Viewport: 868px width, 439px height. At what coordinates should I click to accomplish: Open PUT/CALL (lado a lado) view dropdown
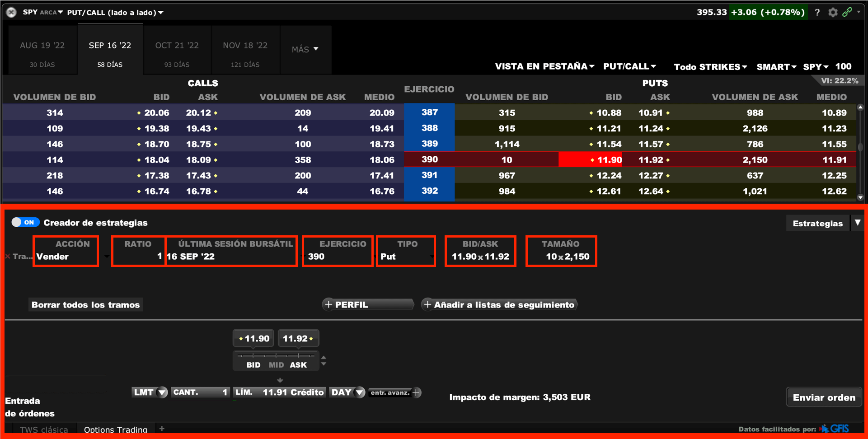(115, 12)
